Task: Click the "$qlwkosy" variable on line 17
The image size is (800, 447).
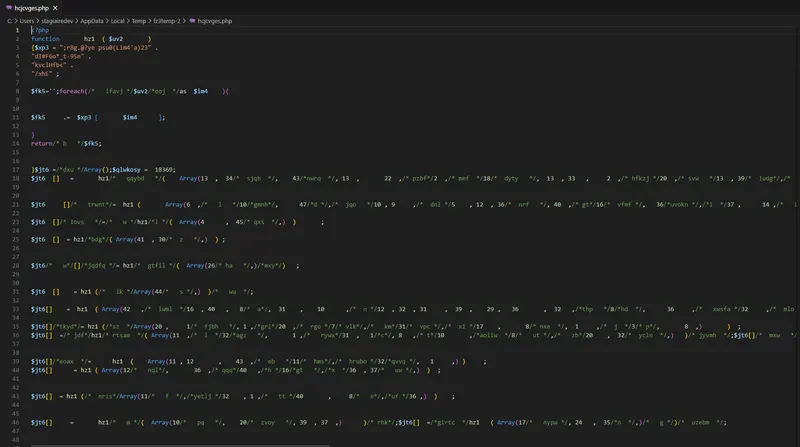Action: coord(126,169)
